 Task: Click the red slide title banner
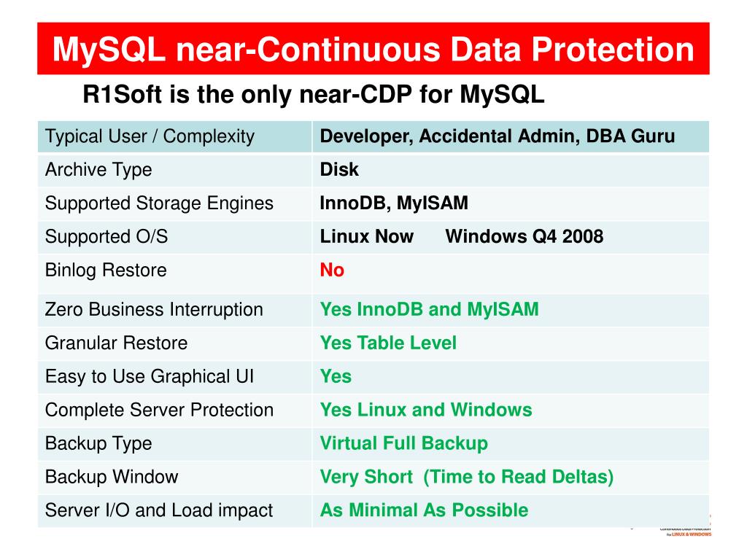click(x=373, y=49)
